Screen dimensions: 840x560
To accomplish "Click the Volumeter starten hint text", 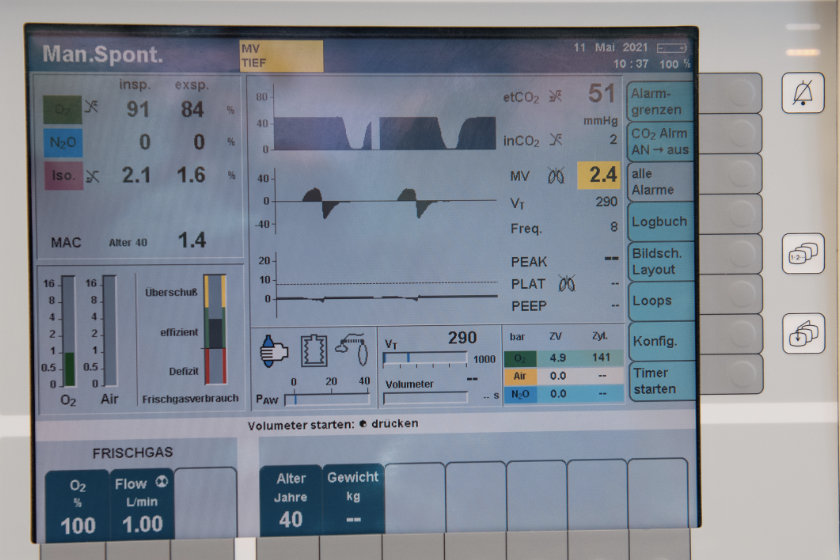I will (333, 424).
